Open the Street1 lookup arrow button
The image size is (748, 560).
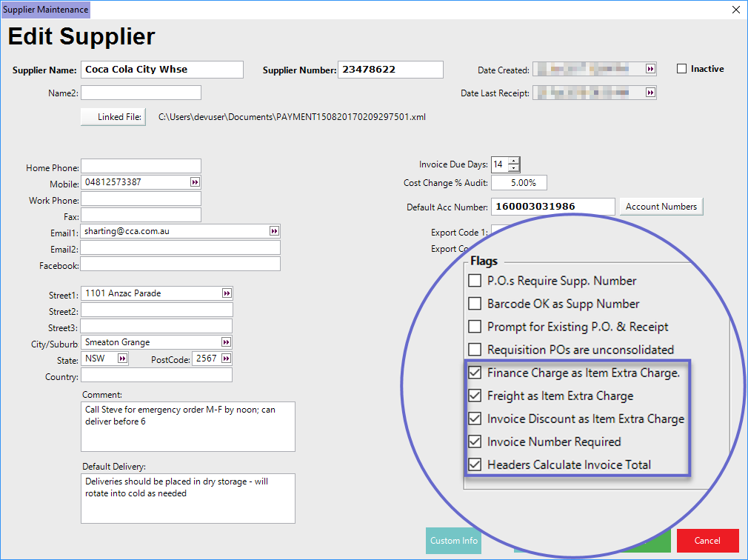pyautogui.click(x=227, y=293)
